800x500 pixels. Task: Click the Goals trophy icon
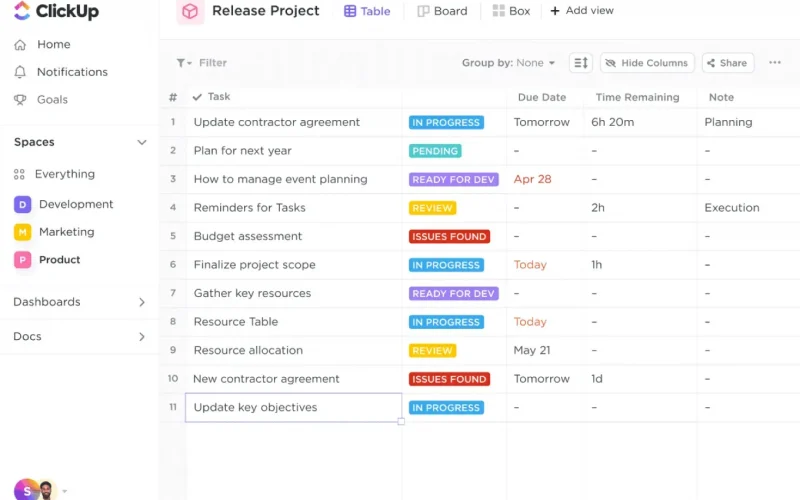[x=20, y=100]
